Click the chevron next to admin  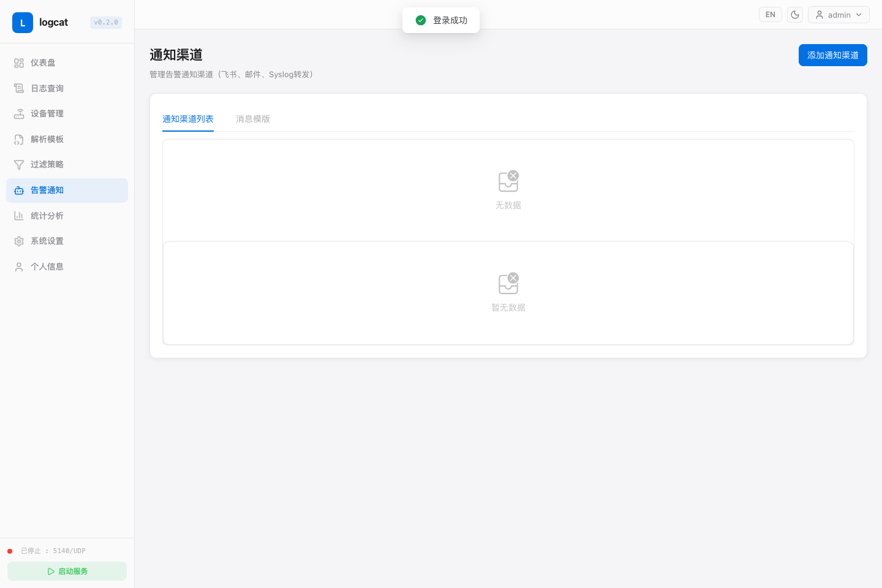point(859,15)
